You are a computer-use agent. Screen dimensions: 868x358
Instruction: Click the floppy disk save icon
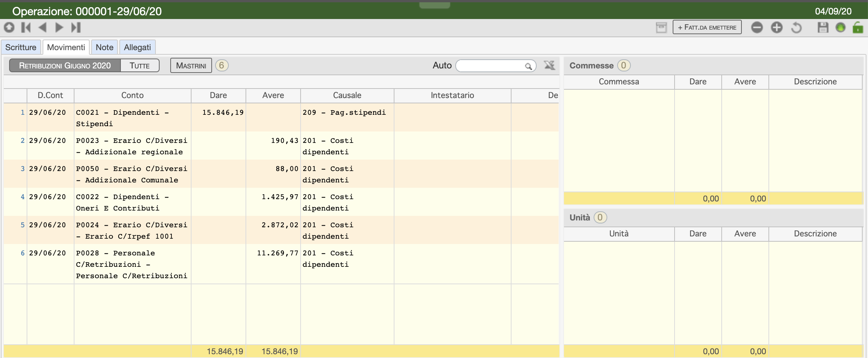click(823, 27)
